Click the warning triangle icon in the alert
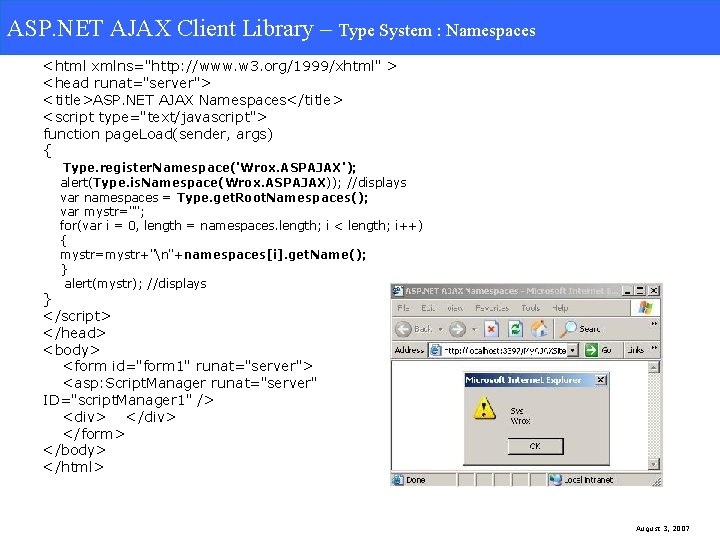The height and width of the screenshot is (540, 720). [484, 409]
